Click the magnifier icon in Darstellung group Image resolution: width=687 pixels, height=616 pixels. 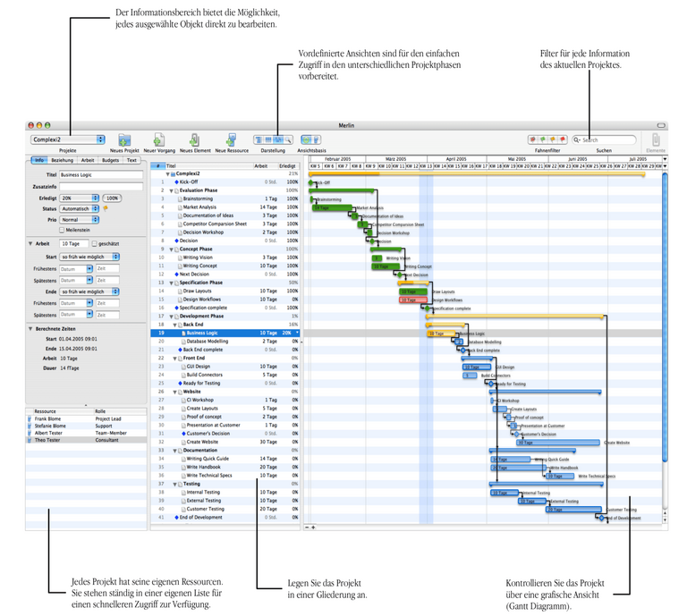(289, 140)
